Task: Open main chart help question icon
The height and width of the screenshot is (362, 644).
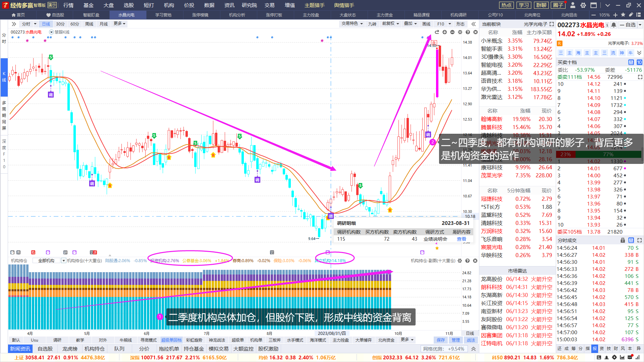Action: pos(468,32)
